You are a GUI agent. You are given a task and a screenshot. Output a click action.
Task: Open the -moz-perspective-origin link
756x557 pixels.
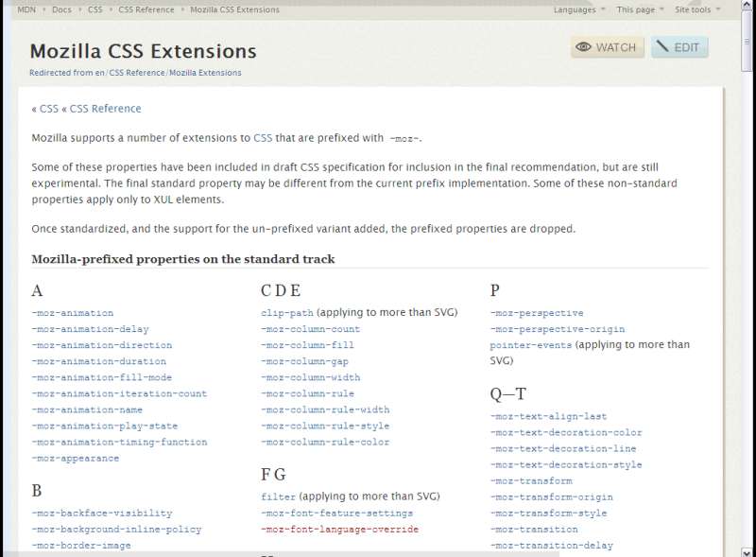[x=556, y=328]
